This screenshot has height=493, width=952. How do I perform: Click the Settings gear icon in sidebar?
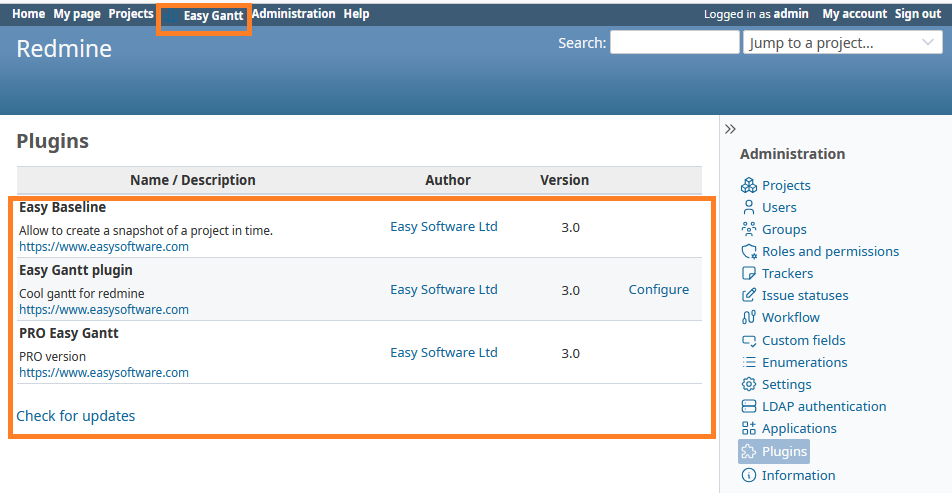tap(749, 385)
